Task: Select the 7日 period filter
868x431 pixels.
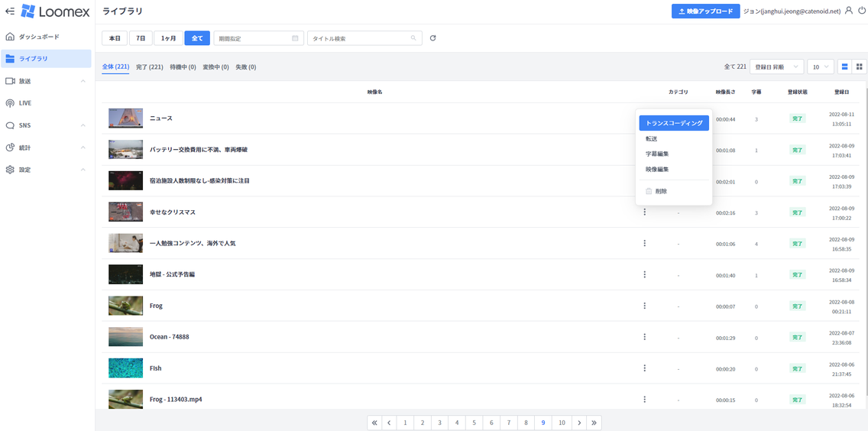Action: point(141,38)
